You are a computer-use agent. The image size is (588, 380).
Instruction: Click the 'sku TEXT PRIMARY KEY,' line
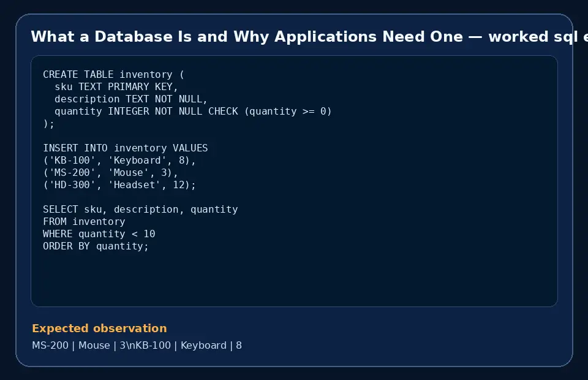[x=116, y=86]
